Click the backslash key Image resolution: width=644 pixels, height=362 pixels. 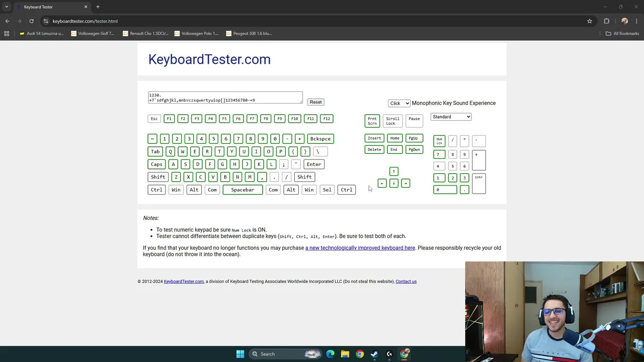(320, 151)
